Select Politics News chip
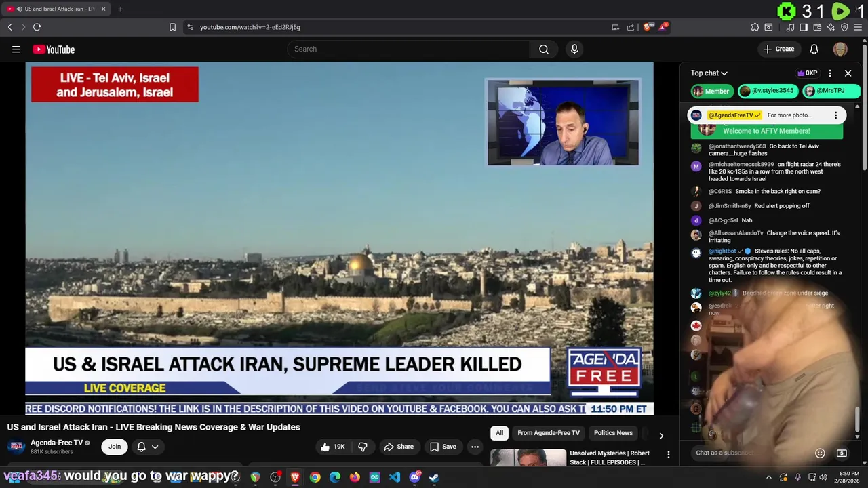Screen dimensions: 868x488 (x=613, y=433)
